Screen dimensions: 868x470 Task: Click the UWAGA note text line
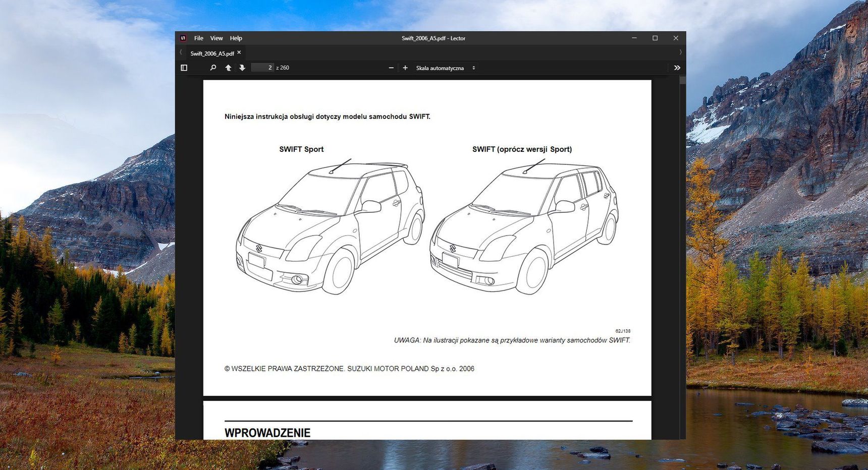pos(512,340)
